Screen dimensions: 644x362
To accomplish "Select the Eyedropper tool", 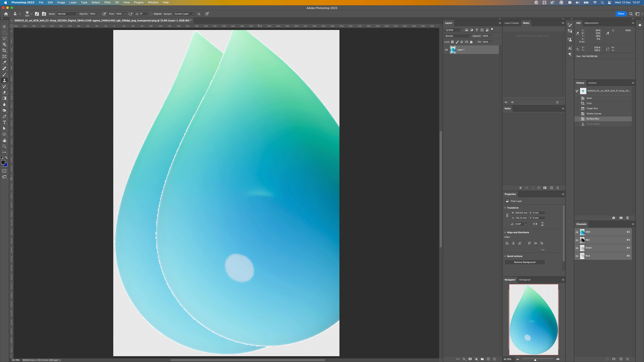I will point(4,62).
